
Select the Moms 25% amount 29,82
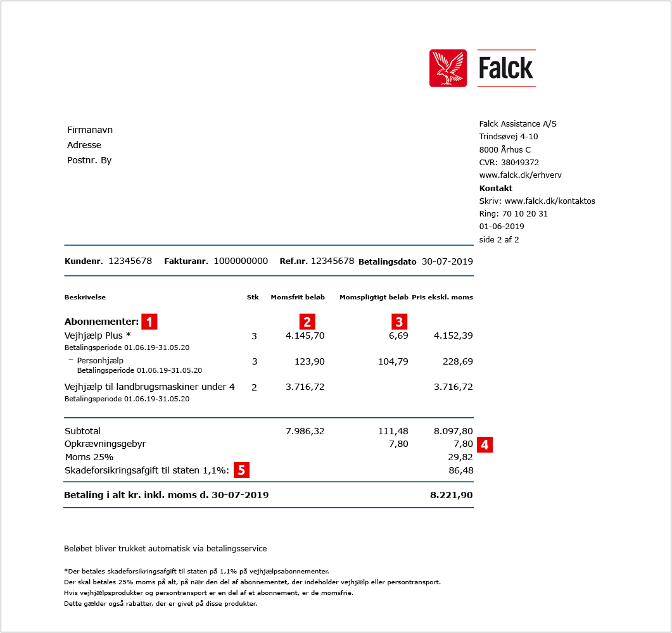[460, 458]
